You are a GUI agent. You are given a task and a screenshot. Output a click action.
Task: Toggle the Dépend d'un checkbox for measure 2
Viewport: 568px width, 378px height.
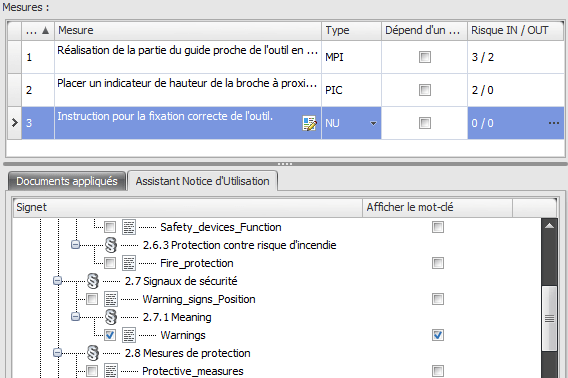pos(425,90)
